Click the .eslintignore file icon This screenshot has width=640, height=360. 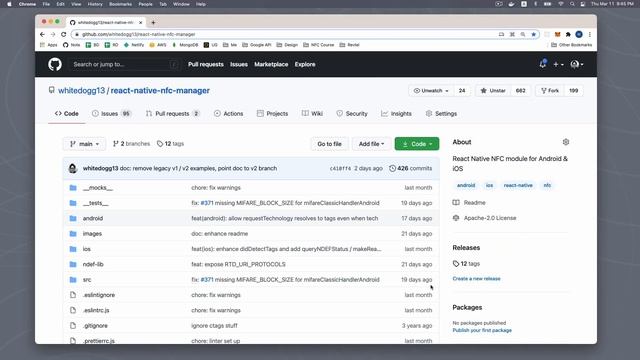[x=73, y=295]
